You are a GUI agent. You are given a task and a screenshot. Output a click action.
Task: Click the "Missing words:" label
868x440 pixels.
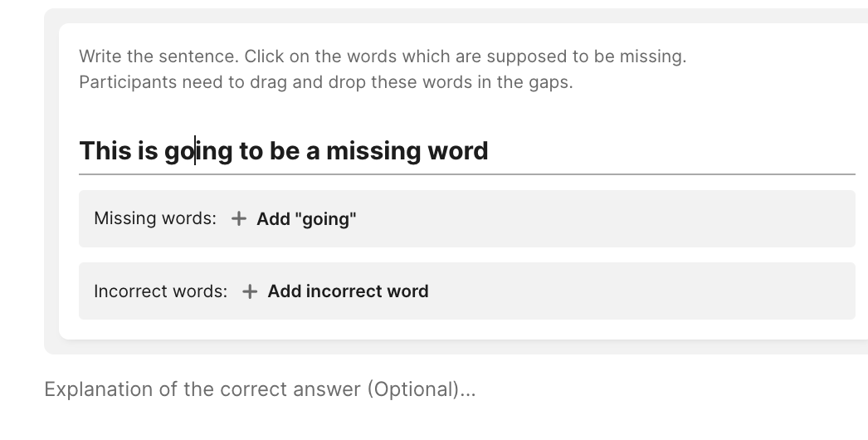155,219
